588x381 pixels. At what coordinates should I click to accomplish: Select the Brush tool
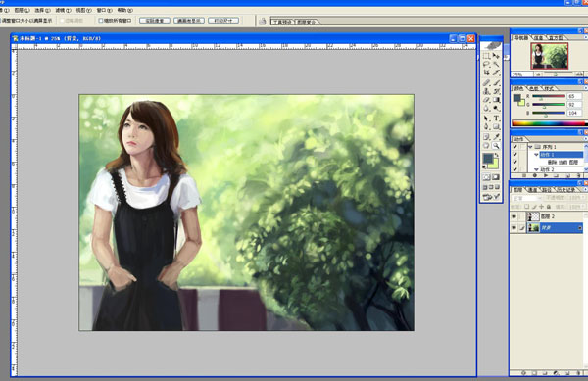pos(496,83)
